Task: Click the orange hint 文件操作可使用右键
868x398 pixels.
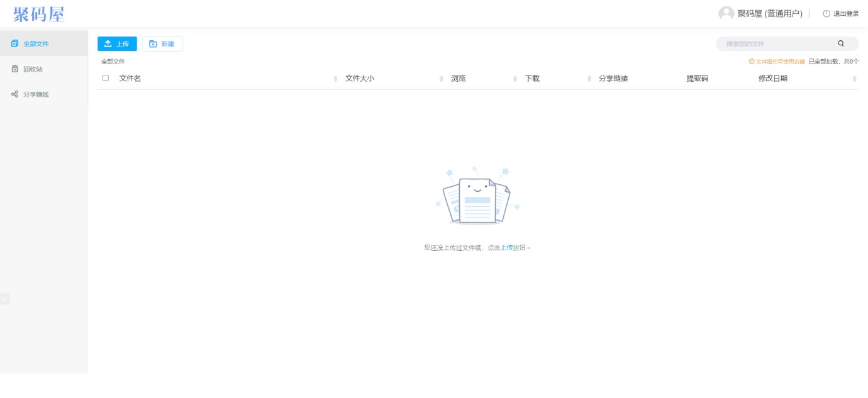Action: point(777,62)
